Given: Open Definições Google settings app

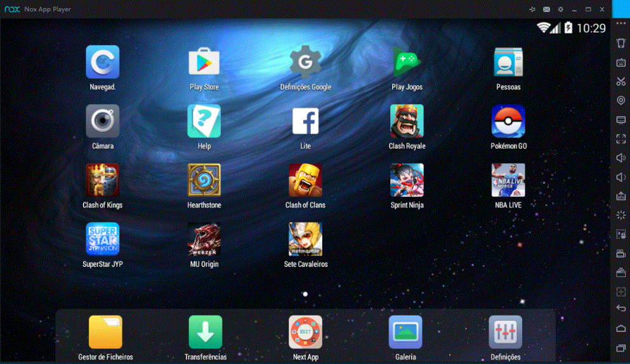Looking at the screenshot, I should click(305, 62).
